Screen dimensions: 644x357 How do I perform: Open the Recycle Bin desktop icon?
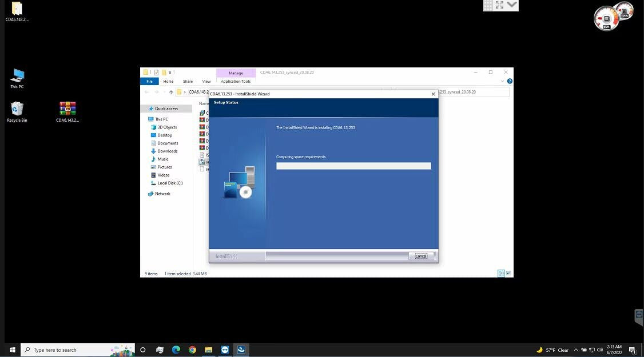17,109
